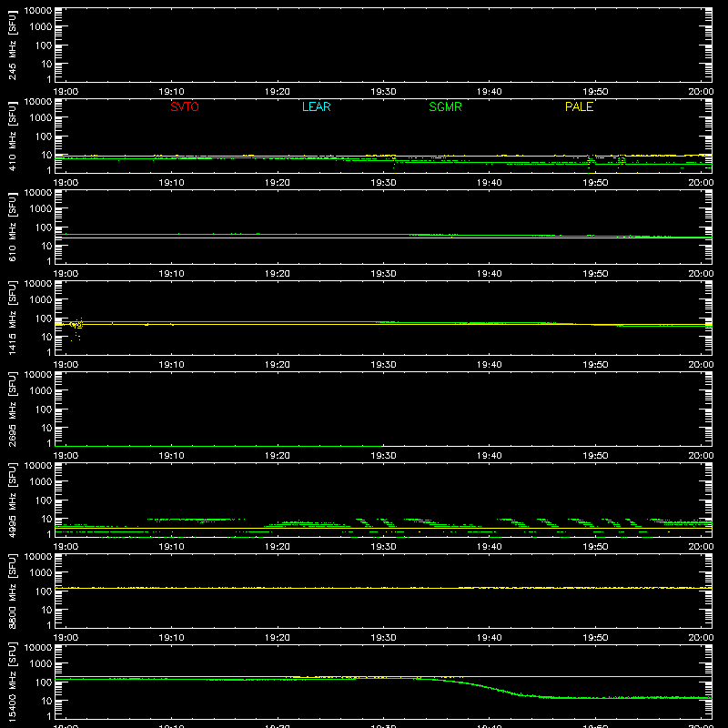
Task: Click the 1000 tick label on 2695 MHz axis
Action: click(x=41, y=391)
